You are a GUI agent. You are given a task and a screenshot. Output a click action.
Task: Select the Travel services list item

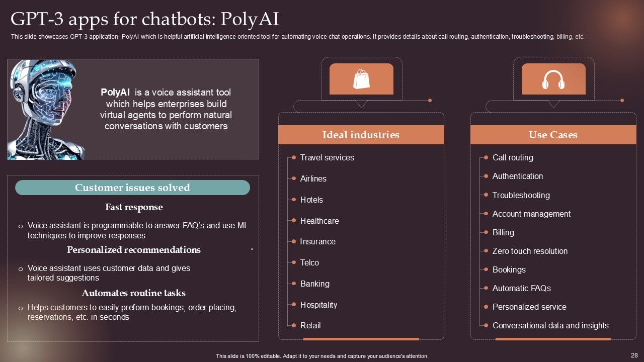327,157
